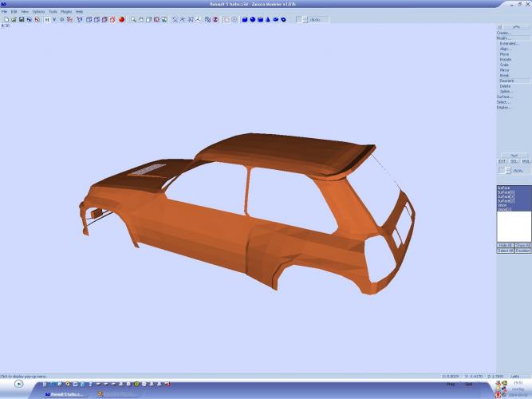Click the blue torus primitive icon
532x399 pixels.
[x=284, y=19]
